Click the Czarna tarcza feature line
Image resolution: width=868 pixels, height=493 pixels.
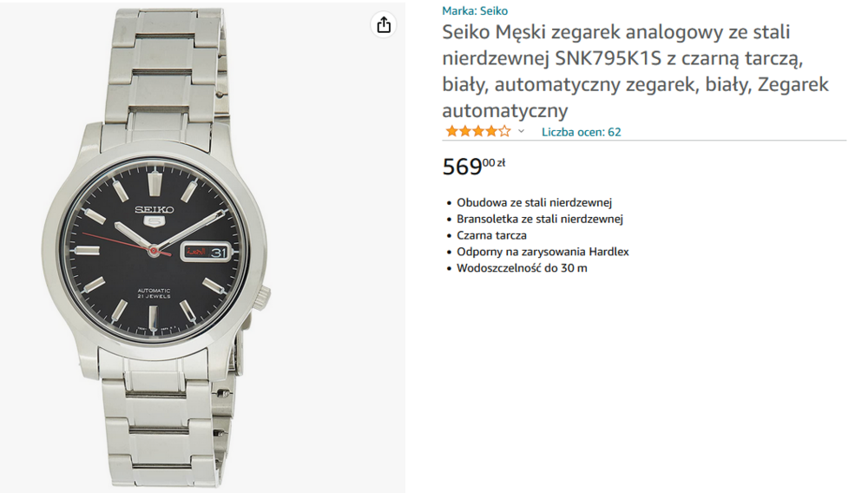click(x=491, y=235)
